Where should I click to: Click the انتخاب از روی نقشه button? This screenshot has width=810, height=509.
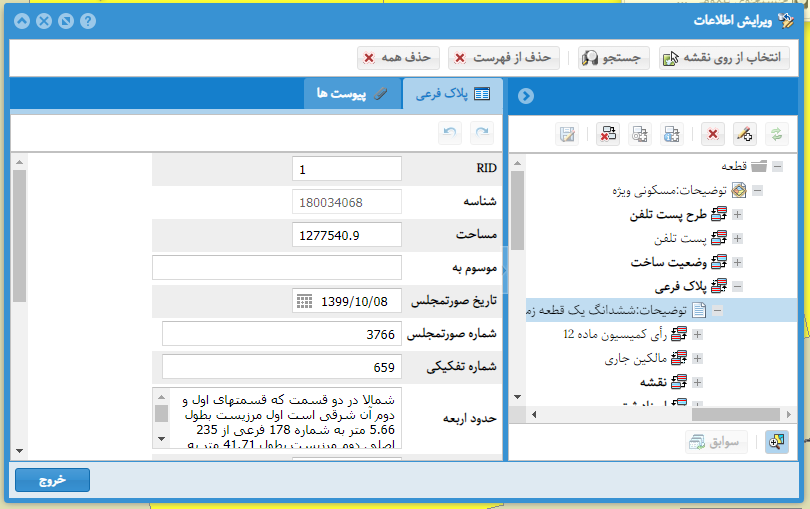[x=724, y=58]
